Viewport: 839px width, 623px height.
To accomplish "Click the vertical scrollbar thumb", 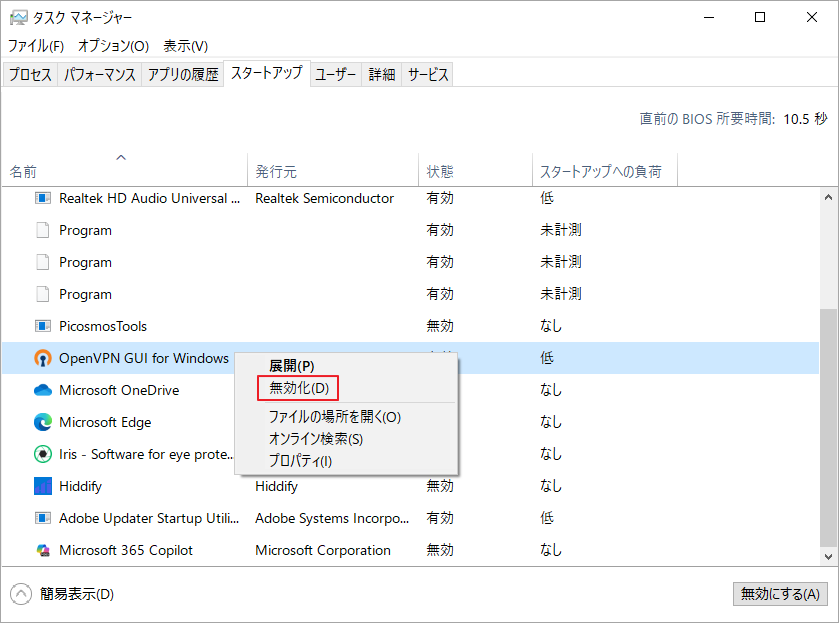I will point(828,428).
